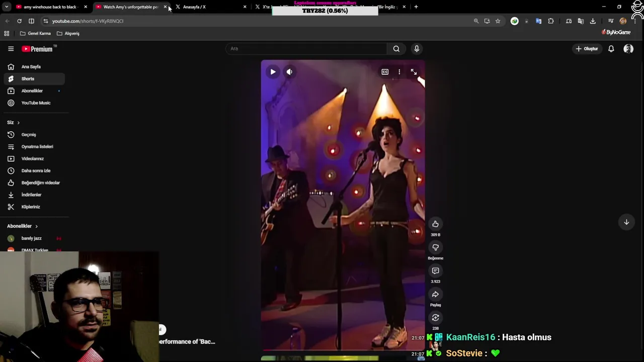Open the tab search dropdown

click(7, 7)
